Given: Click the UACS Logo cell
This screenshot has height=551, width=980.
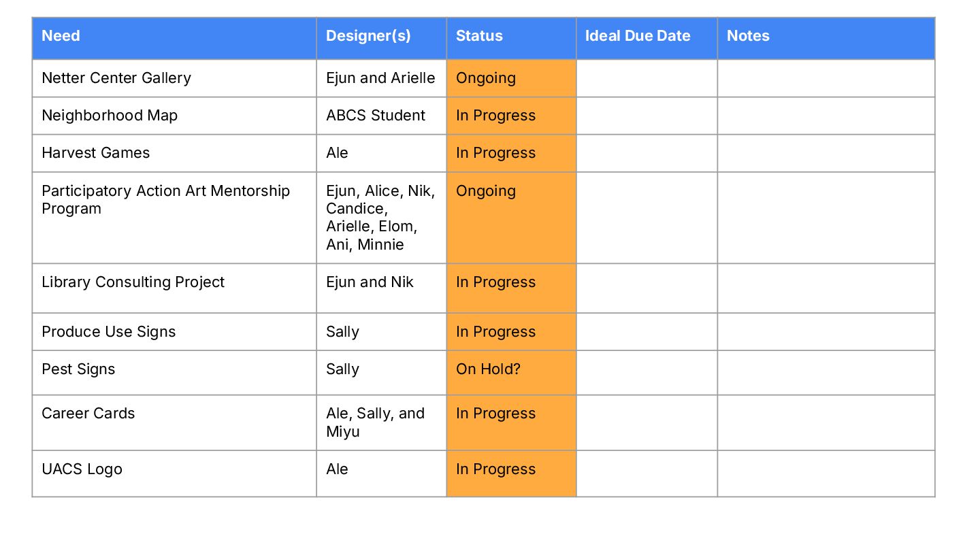Looking at the screenshot, I should tap(82, 469).
